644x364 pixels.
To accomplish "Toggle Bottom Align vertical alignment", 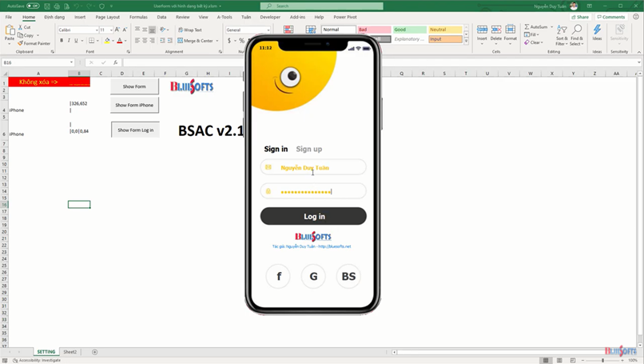I will 153,30.
